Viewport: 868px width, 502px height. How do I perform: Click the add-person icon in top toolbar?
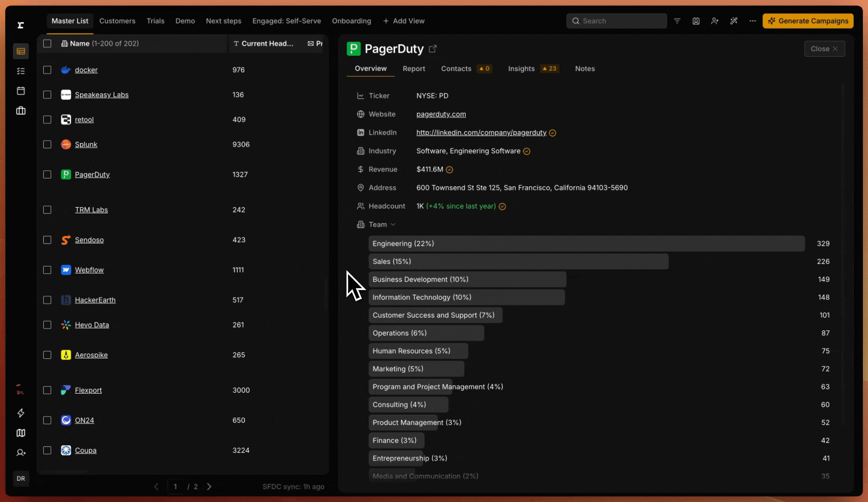[x=715, y=21]
